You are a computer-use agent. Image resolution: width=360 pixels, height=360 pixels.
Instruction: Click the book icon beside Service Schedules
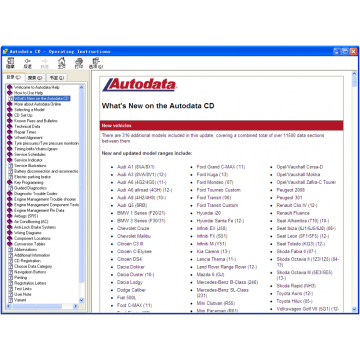pyautogui.click(x=10, y=155)
